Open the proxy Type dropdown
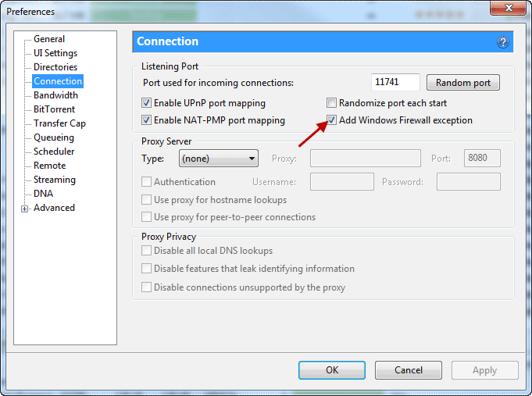The image size is (532, 396). (219, 159)
